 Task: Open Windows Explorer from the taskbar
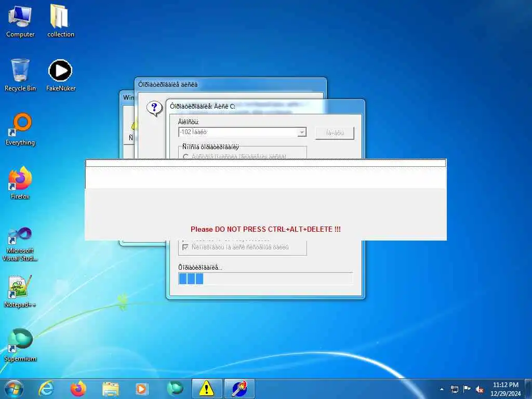[x=110, y=389]
